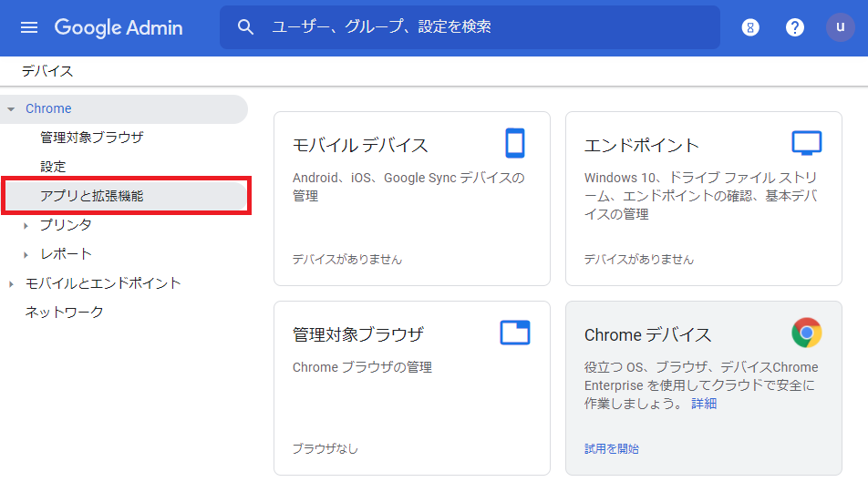This screenshot has width=868, height=482.
Task: Click デバイスがありません on エンドポイント card
Action: point(639,259)
